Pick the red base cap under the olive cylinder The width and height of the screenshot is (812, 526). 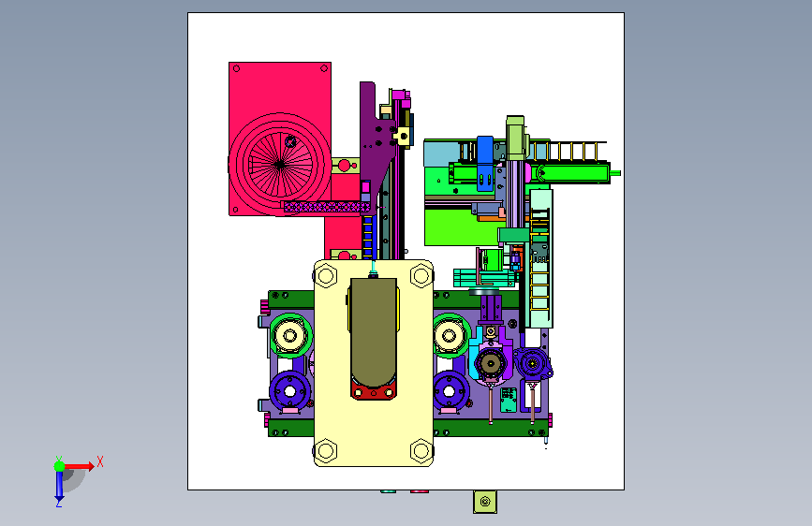[x=374, y=391]
